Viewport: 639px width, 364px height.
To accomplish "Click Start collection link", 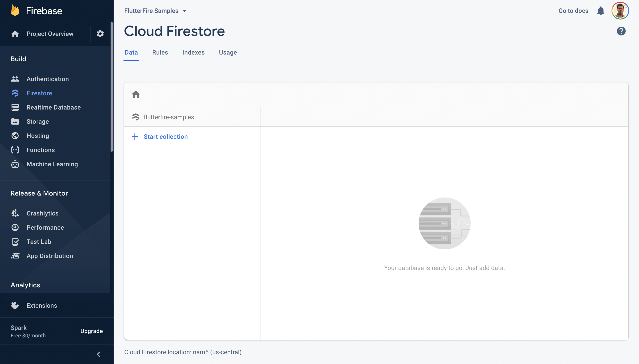I will tap(166, 137).
